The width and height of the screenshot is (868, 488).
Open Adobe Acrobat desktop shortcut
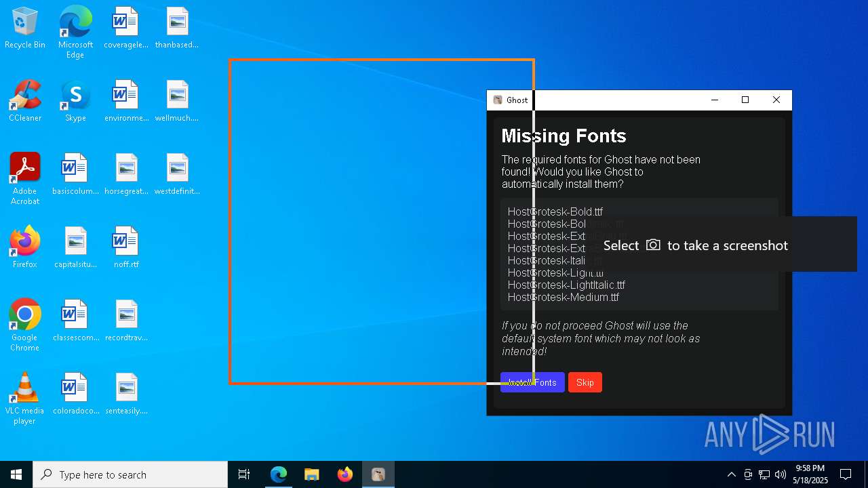[25, 179]
